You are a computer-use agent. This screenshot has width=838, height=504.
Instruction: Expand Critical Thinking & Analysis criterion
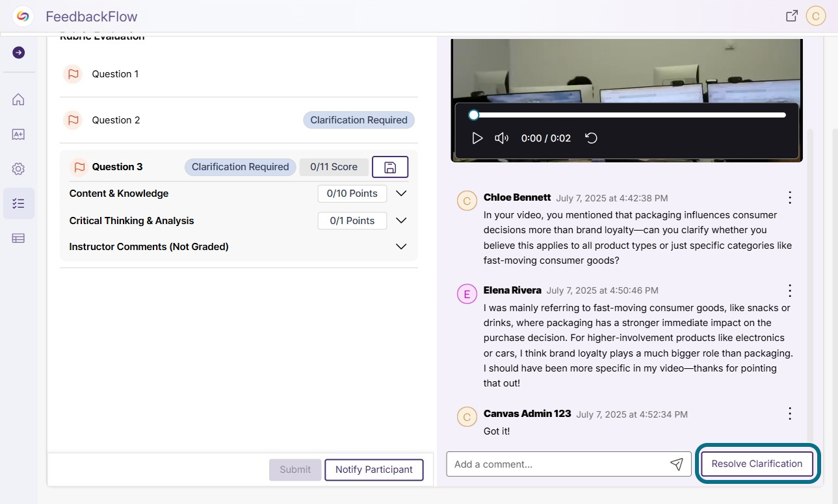point(401,221)
